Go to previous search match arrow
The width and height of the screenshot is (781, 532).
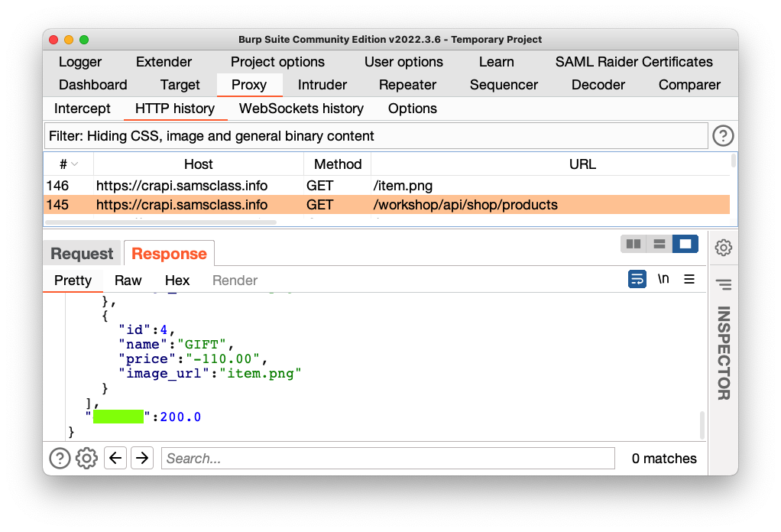pos(115,459)
